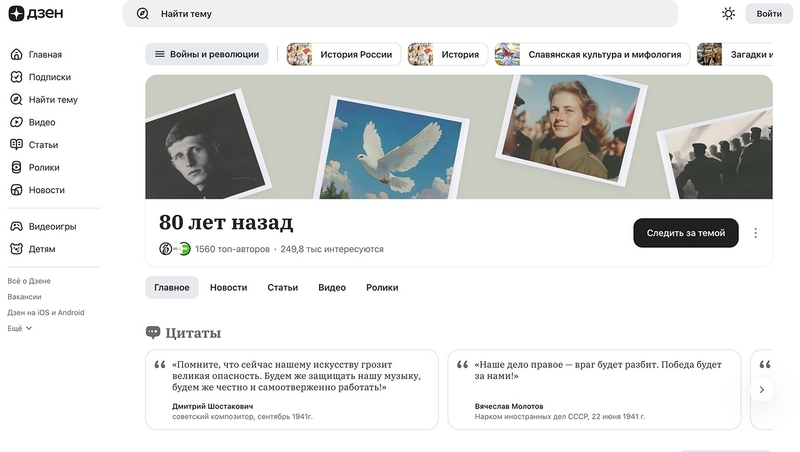The height and width of the screenshot is (452, 800).
Task: Select the Найти тему sidebar icon
Action: click(17, 100)
